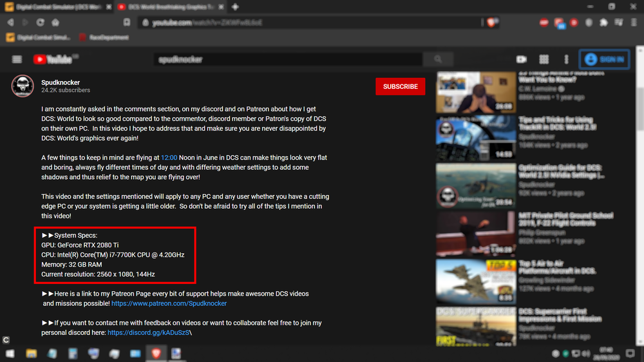Open the patreon.com/Spudknocker link
Image resolution: width=644 pixels, height=362 pixels.
coord(169,303)
